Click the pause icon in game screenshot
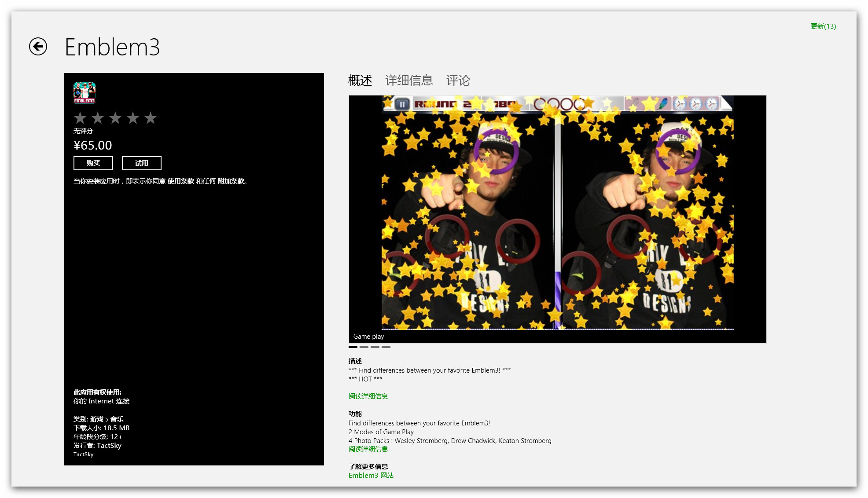 coord(401,104)
